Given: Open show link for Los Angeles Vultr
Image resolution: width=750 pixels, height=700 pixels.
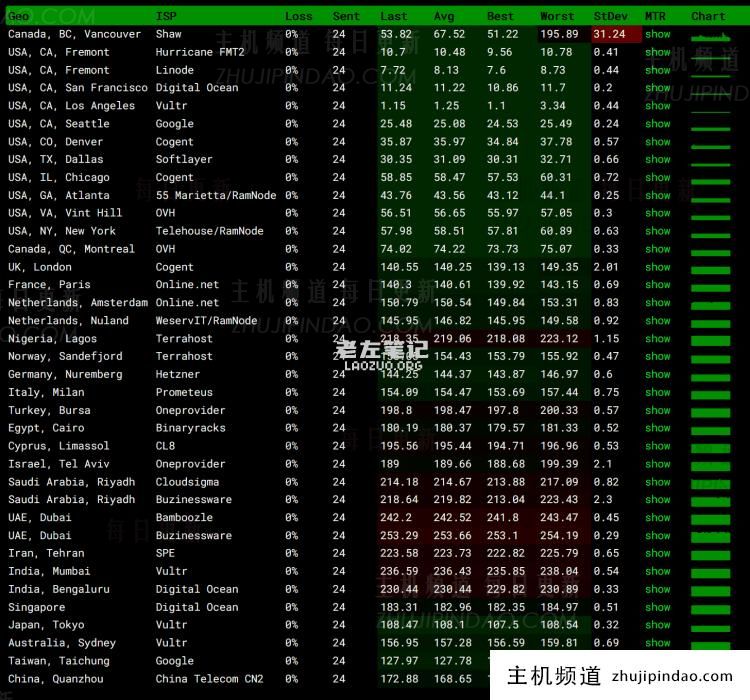Looking at the screenshot, I should (657, 106).
